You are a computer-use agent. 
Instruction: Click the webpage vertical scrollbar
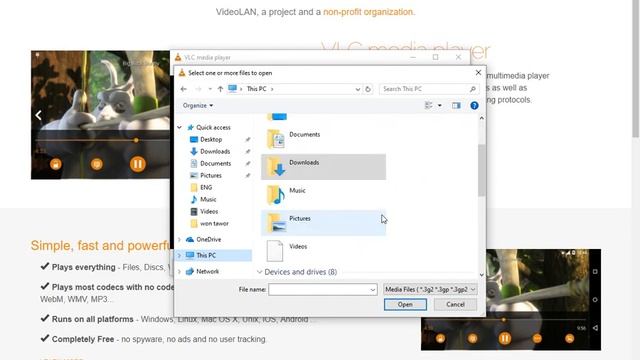click(x=636, y=69)
